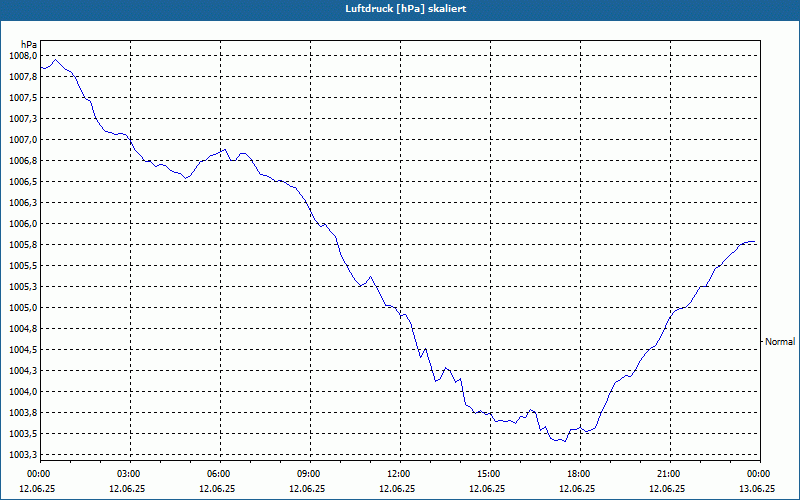The height and width of the screenshot is (500, 800).
Task: Choose the 1004,5 y-axis value
Action: click(x=23, y=349)
